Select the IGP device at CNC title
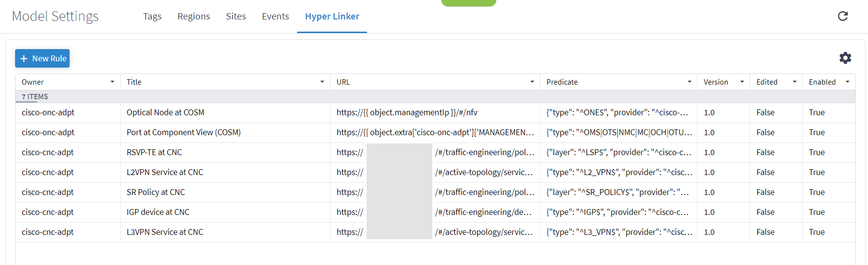This screenshot has height=265, width=868. click(158, 212)
